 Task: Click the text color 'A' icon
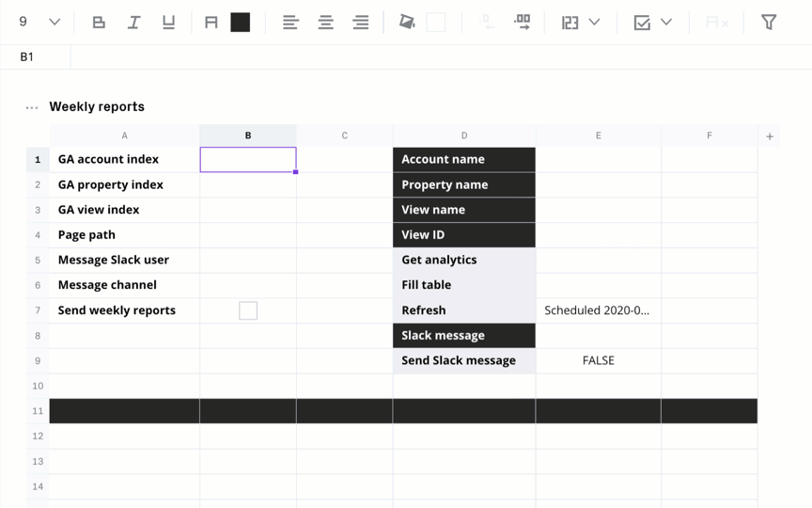pyautogui.click(x=211, y=23)
